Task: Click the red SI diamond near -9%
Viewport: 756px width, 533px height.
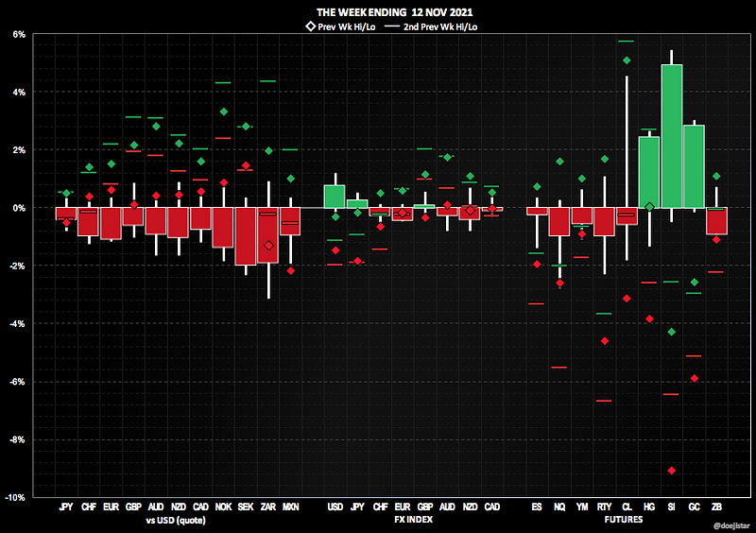Action: pos(672,471)
